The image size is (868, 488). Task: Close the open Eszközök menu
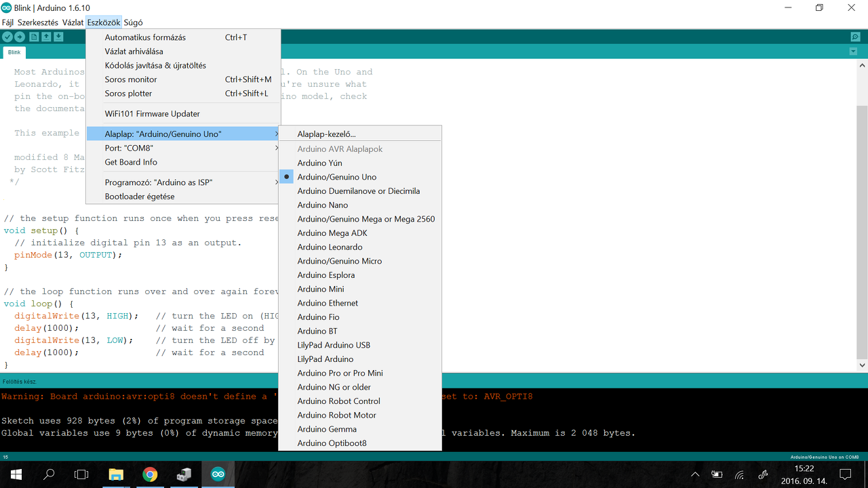[x=104, y=22]
